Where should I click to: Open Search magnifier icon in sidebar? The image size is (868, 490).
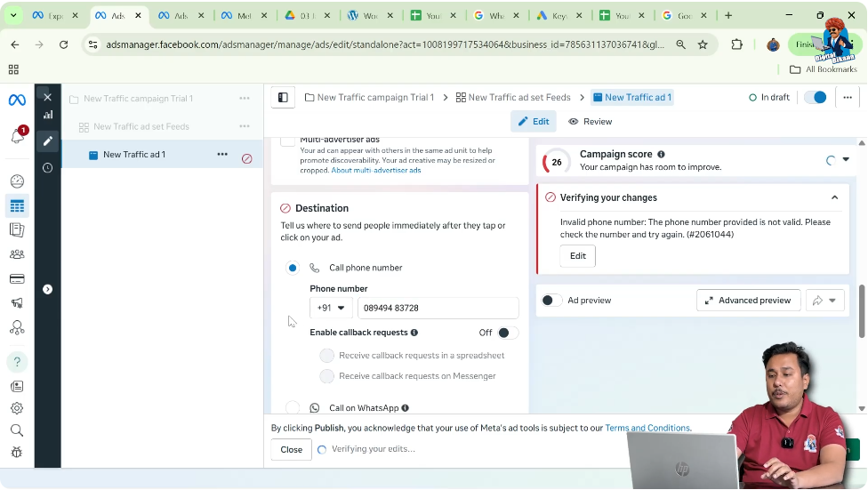[17, 430]
